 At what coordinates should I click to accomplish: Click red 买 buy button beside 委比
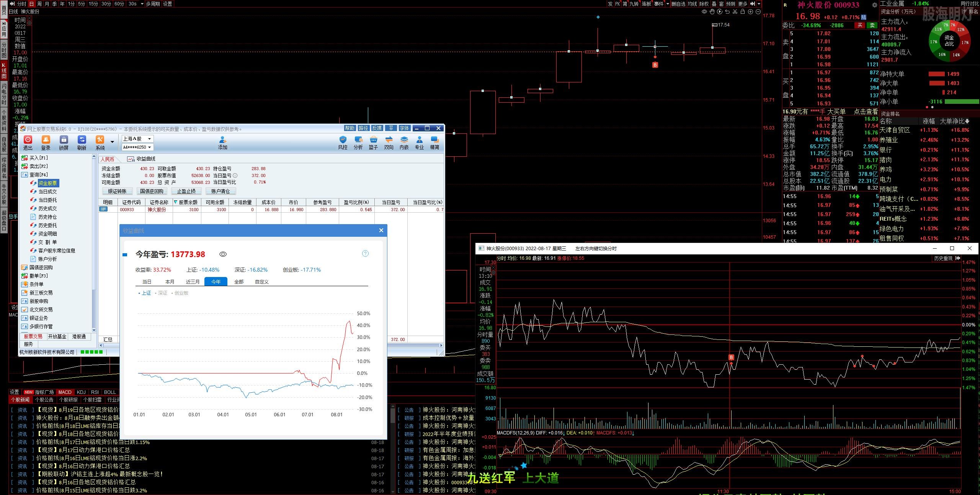coord(860,25)
